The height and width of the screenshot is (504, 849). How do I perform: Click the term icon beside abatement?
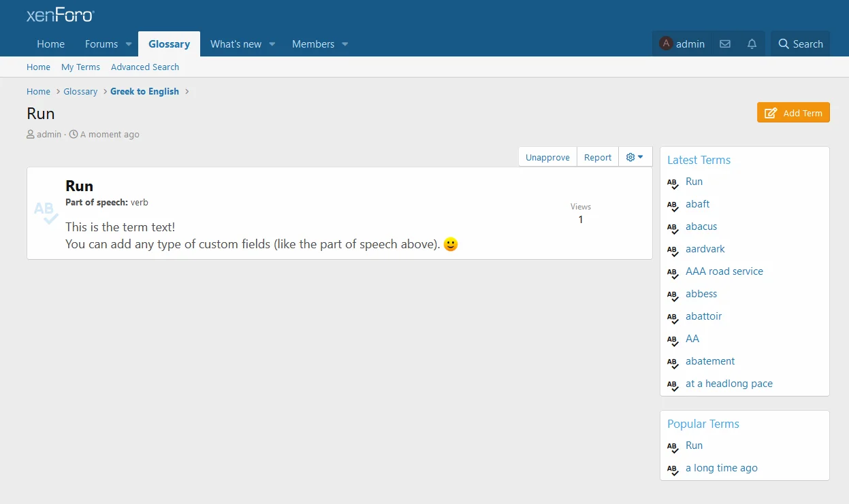tap(673, 362)
